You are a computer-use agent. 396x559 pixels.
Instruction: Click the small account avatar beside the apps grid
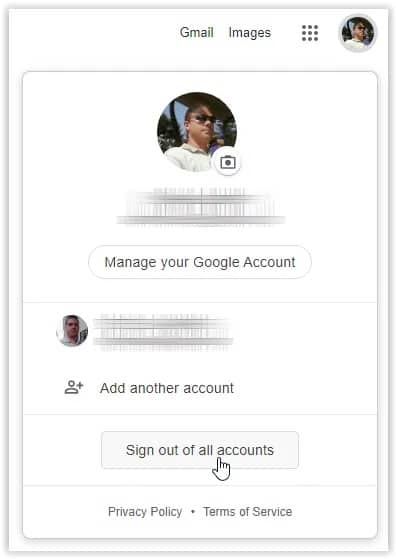click(358, 33)
